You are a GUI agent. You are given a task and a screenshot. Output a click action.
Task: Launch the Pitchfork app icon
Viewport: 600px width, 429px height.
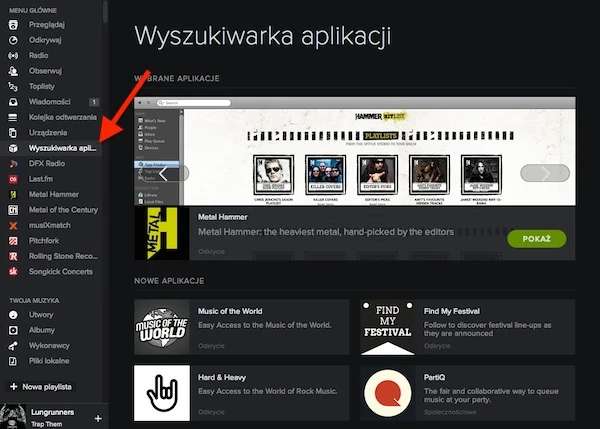pyautogui.click(x=13, y=241)
